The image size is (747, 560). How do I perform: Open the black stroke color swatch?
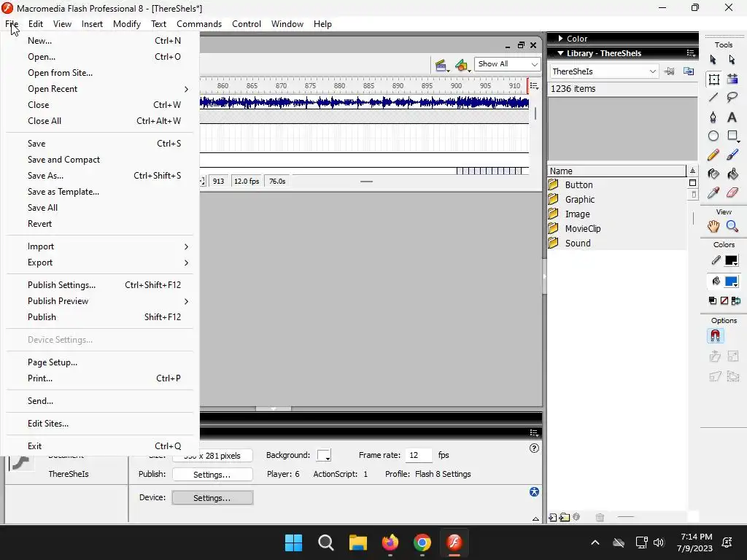(731, 260)
